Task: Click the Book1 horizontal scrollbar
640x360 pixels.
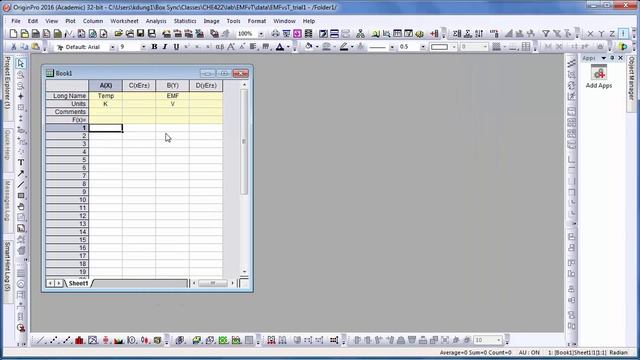Action: (x=213, y=283)
